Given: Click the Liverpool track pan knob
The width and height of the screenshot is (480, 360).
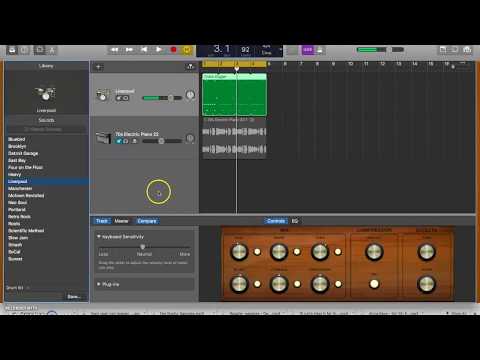Looking at the screenshot, I should (190, 95).
